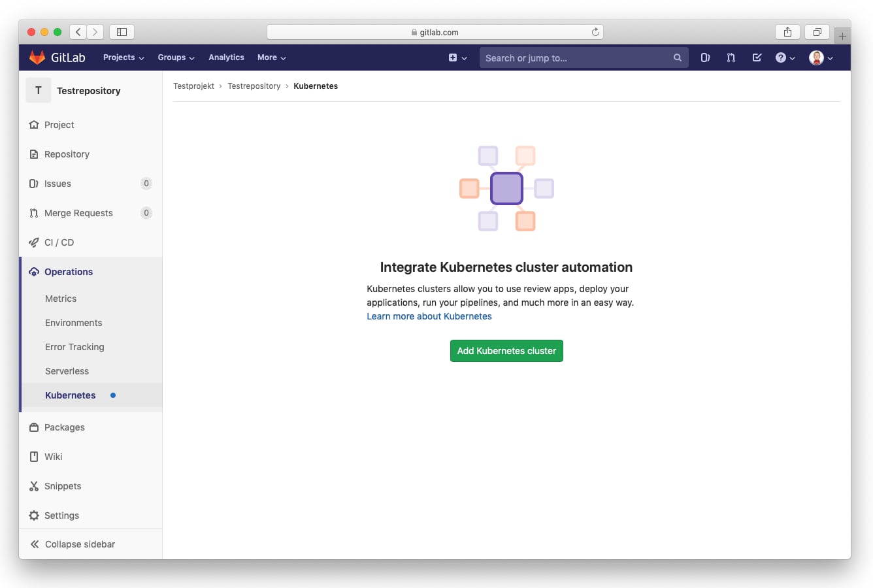The image size is (873, 588).
Task: Open the Packages sidebar icon
Action: click(33, 427)
